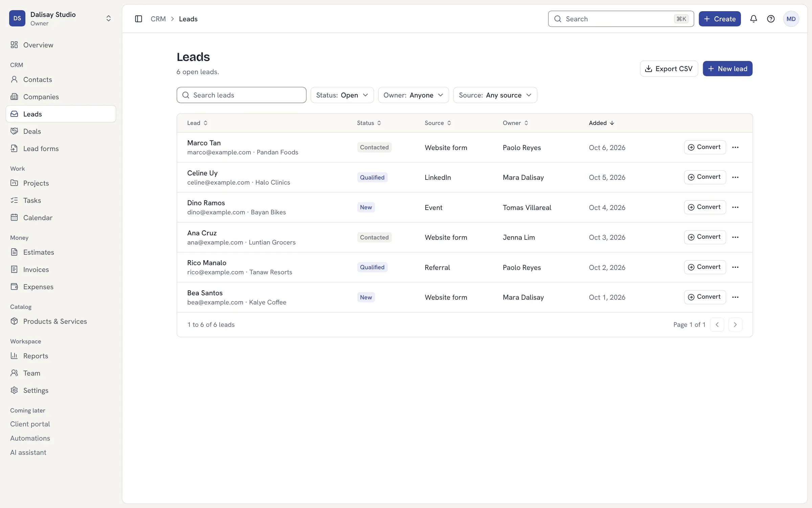The image size is (812, 508).
Task: Open Lead forms in the sidebar
Action: [61, 149]
